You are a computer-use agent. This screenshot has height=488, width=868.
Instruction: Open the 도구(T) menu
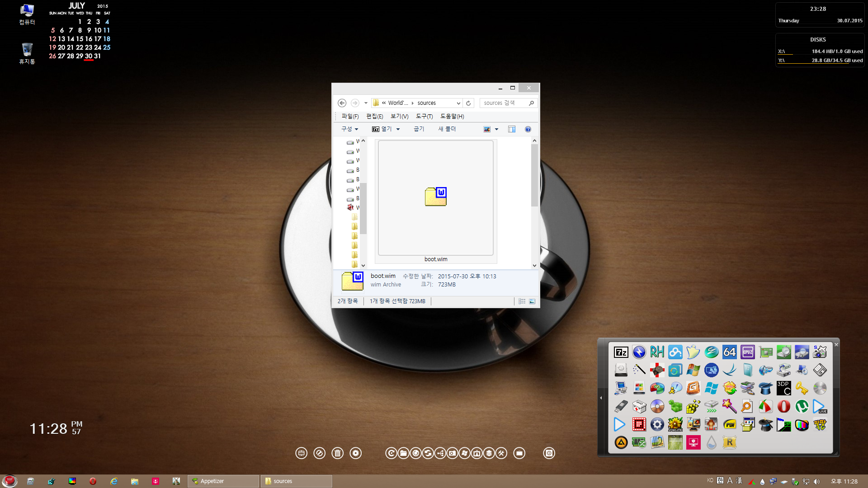point(425,117)
